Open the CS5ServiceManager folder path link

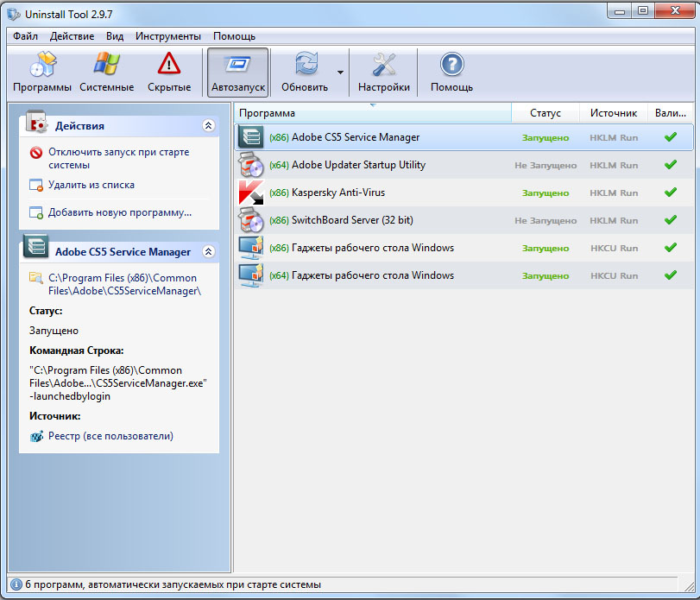pyautogui.click(x=124, y=284)
